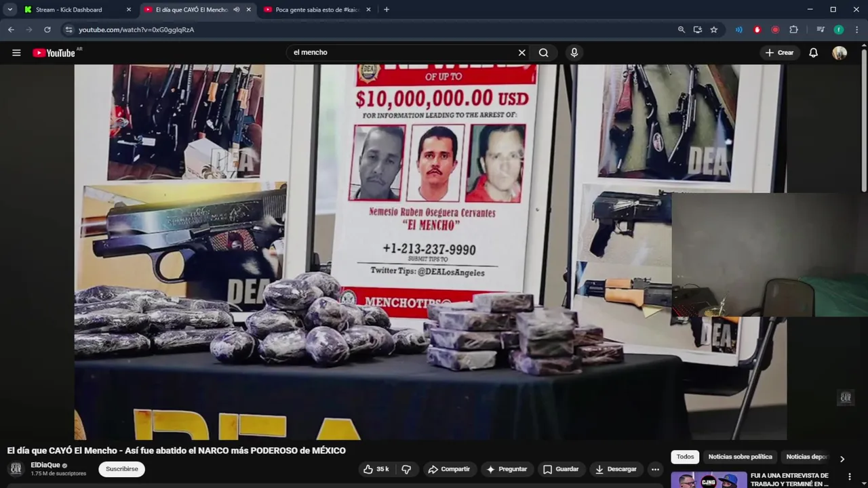The image size is (868, 488).
Task: Open the tab search dropdown arrow
Action: [x=9, y=9]
